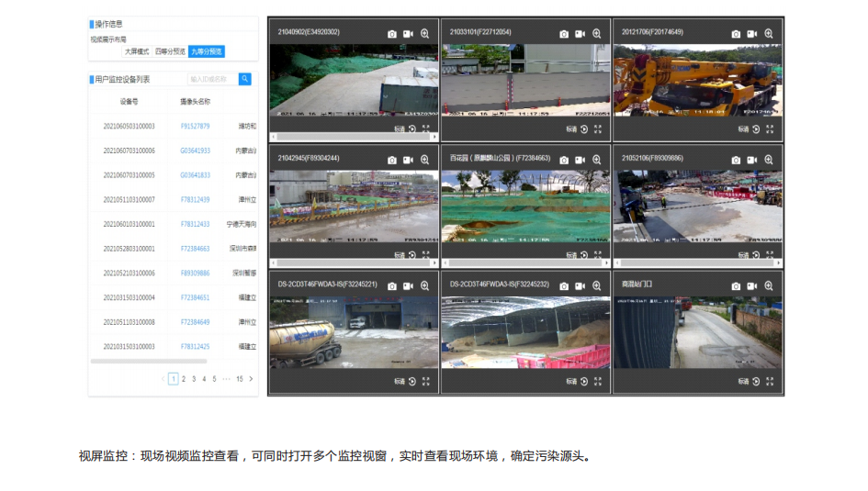
Task: Toggle 标清 quality on 20121706(F20174649) panel
Action: 743,128
